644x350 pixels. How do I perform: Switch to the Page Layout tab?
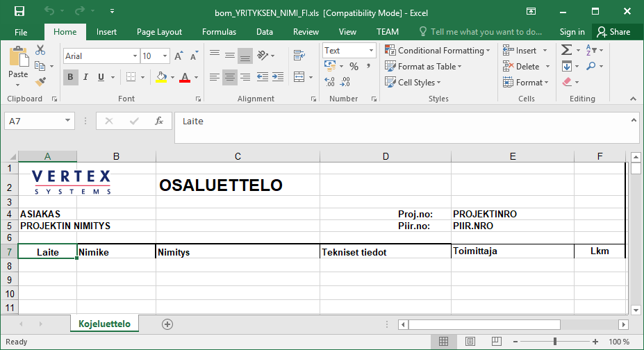coord(159,32)
